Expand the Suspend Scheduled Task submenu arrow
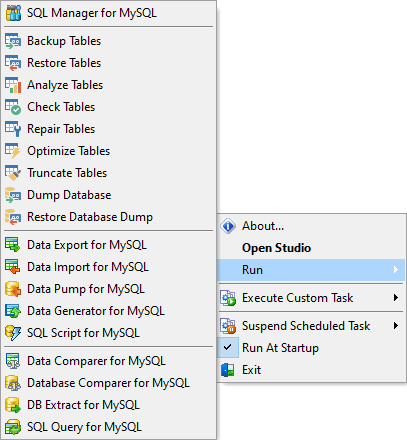The width and height of the screenshot is (407, 440). point(396,326)
